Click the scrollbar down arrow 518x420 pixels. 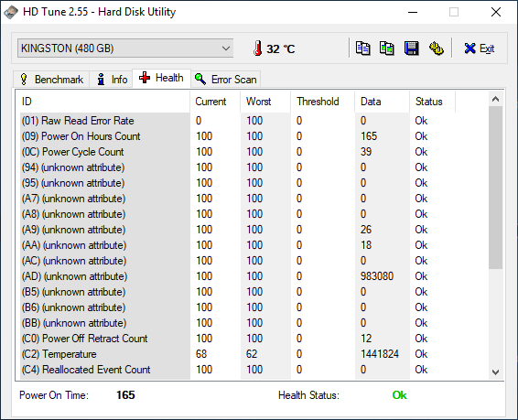pyautogui.click(x=495, y=372)
